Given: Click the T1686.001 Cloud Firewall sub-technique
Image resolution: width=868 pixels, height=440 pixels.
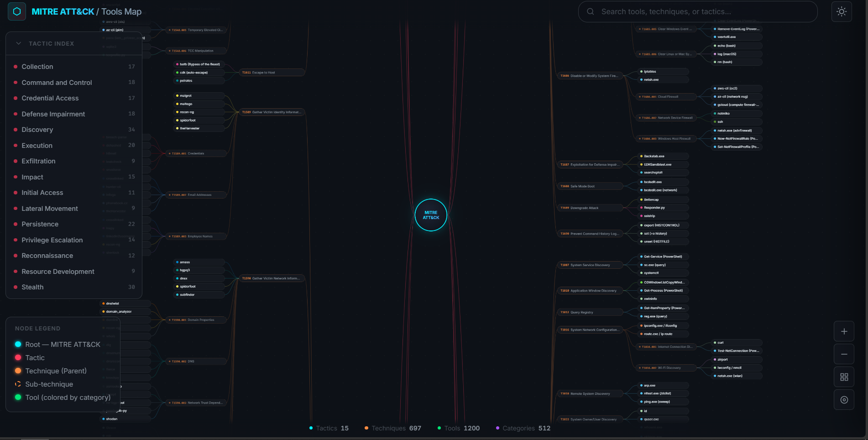Looking at the screenshot, I should click(x=666, y=97).
